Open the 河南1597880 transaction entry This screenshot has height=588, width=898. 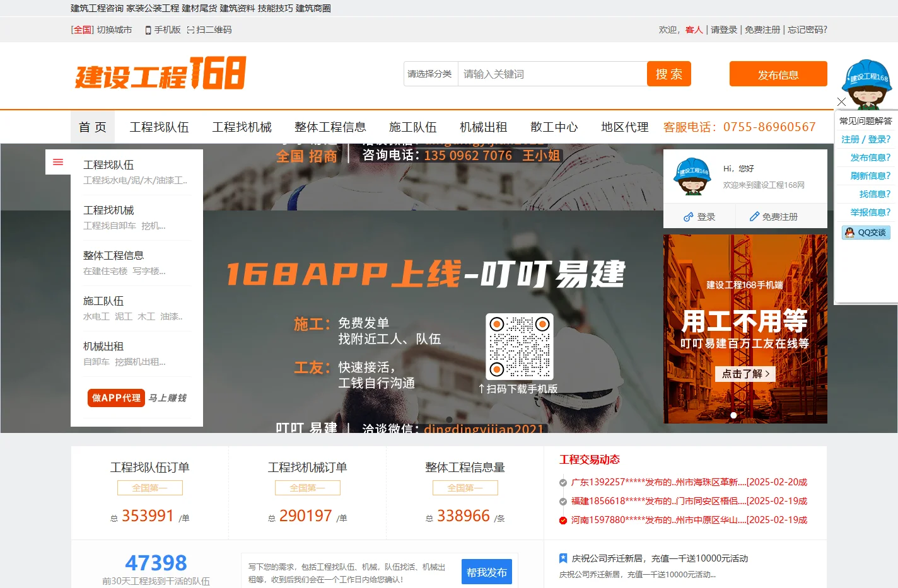coord(689,521)
